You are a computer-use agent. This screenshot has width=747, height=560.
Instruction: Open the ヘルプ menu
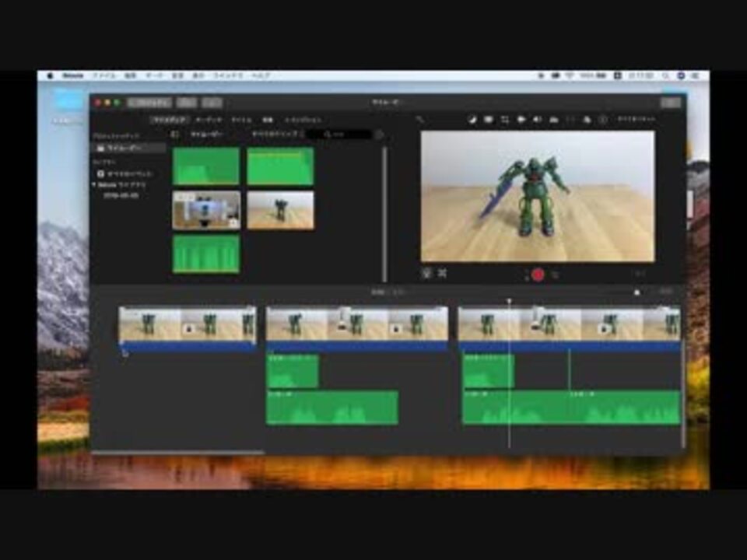pos(261,75)
